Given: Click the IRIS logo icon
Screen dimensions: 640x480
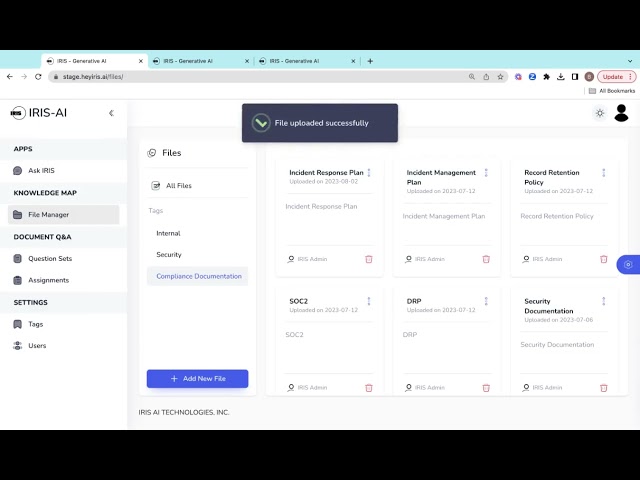Looking at the screenshot, I should [x=18, y=113].
